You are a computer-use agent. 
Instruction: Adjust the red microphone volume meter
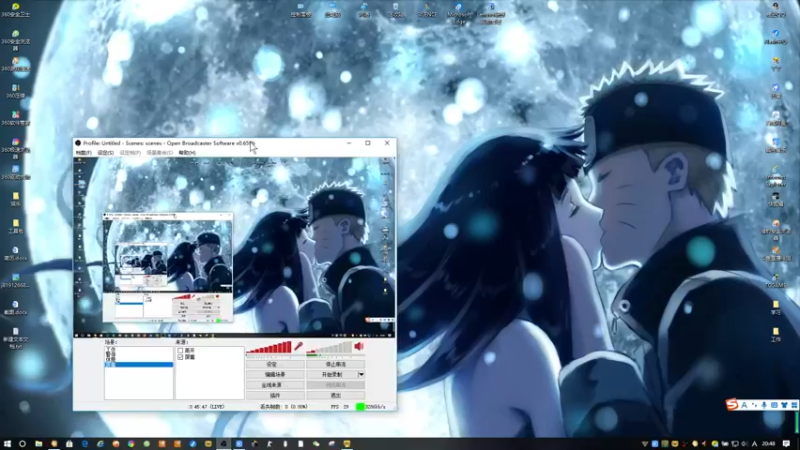click(269, 347)
